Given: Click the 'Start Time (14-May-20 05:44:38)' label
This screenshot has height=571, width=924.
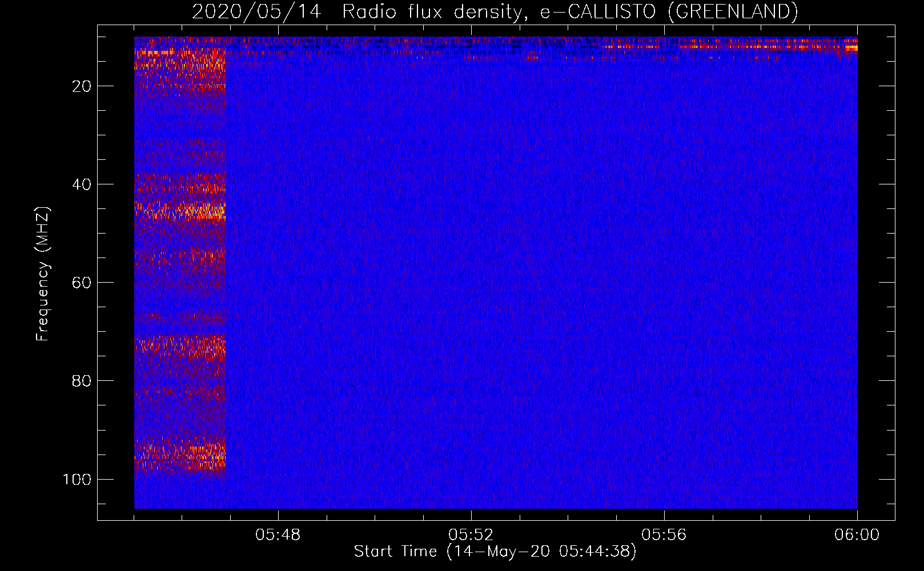Looking at the screenshot, I should [x=495, y=552].
